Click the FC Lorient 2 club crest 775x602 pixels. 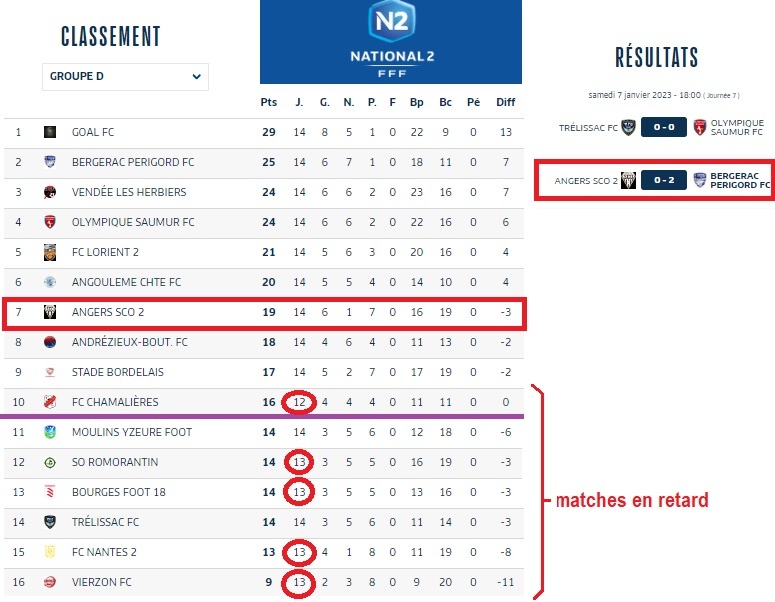[x=50, y=252]
